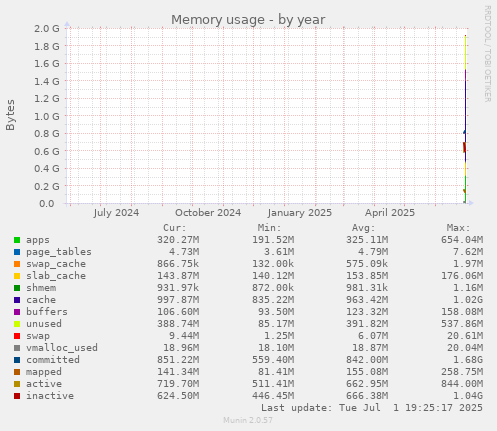Viewport: 497px width, 431px height.
Task: Click the lime unused legend swatch
Action: tap(17, 324)
